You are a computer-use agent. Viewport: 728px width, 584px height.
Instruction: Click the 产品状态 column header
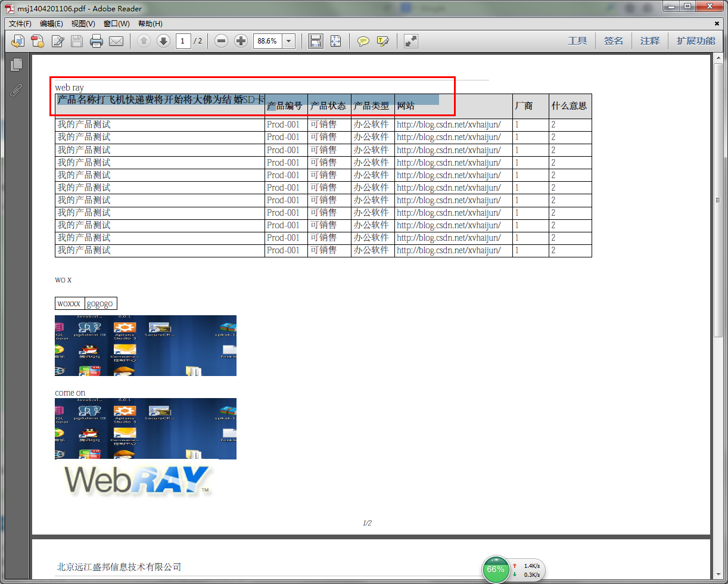coord(328,106)
